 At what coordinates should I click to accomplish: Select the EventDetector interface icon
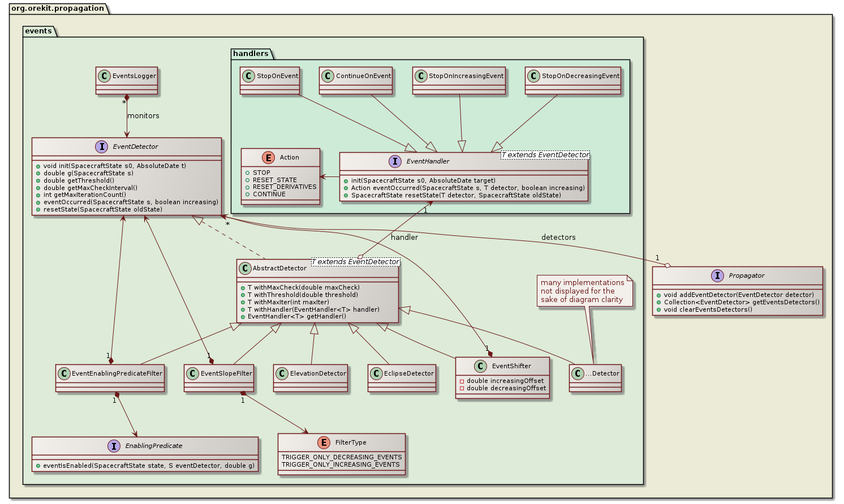(x=102, y=146)
